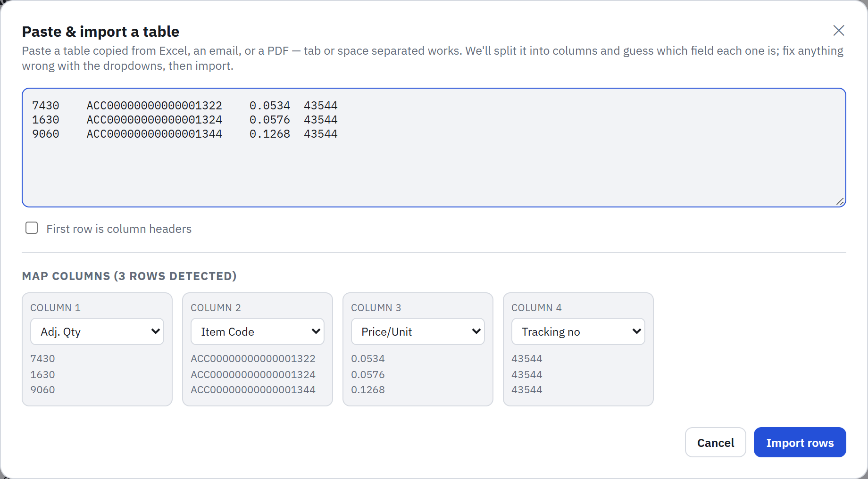Viewport: 868px width, 479px height.
Task: Click inside the pasted table text area
Action: click(434, 148)
